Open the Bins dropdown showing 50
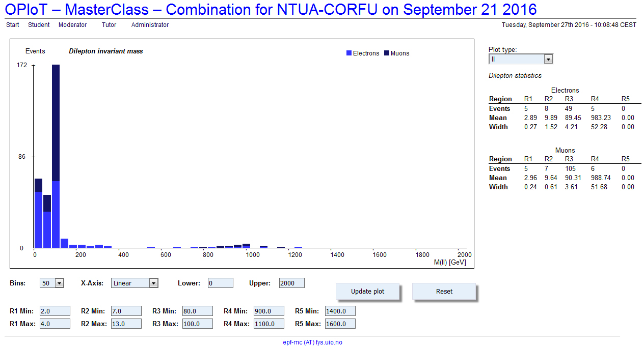This screenshot has height=347, width=644. click(x=52, y=283)
